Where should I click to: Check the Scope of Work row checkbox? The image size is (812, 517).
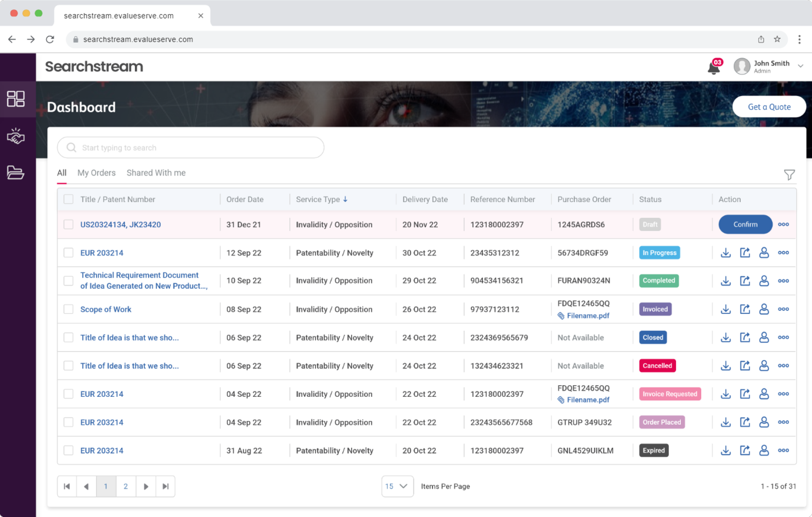[69, 310]
